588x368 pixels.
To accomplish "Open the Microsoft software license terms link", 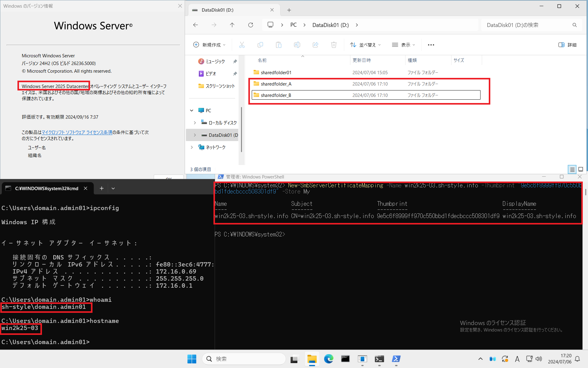I will pyautogui.click(x=77, y=132).
